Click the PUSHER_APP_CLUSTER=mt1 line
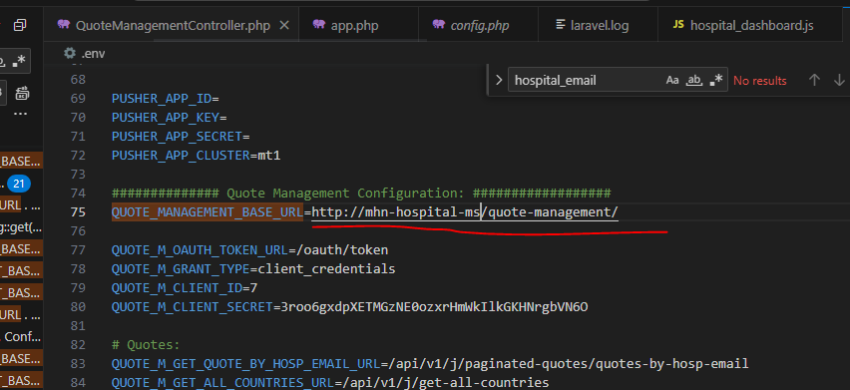This screenshot has width=850, height=390. (196, 156)
